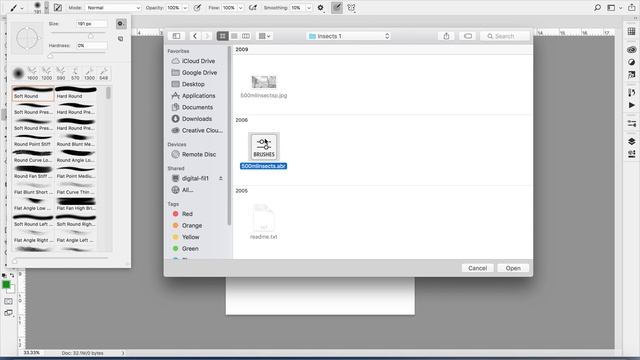This screenshot has height=360, width=640.
Task: Open smoothing options gear icon
Action: tap(321, 8)
